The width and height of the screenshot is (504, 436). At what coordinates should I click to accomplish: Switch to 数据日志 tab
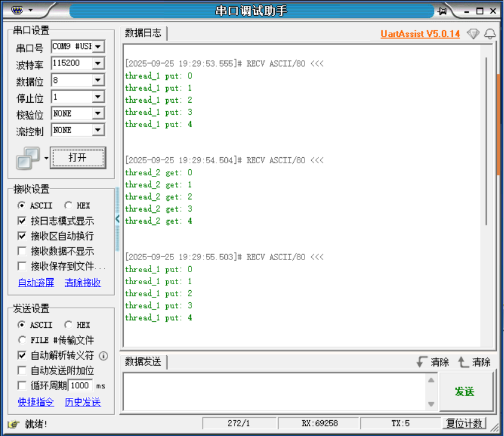coord(143,33)
